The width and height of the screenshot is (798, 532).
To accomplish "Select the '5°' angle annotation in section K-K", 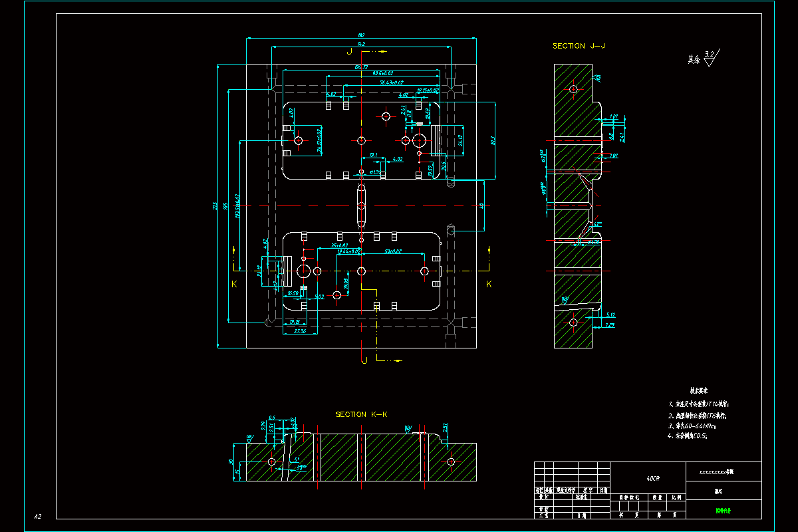I will tap(297, 459).
